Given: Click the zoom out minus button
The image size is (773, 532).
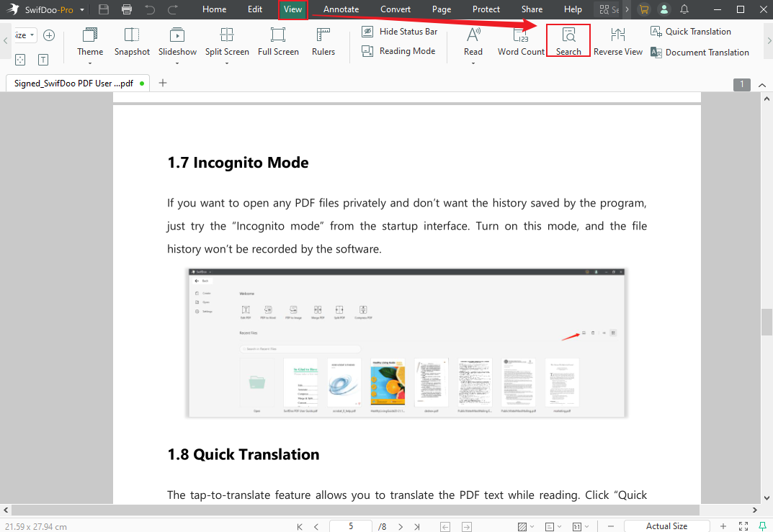Looking at the screenshot, I should 609,526.
